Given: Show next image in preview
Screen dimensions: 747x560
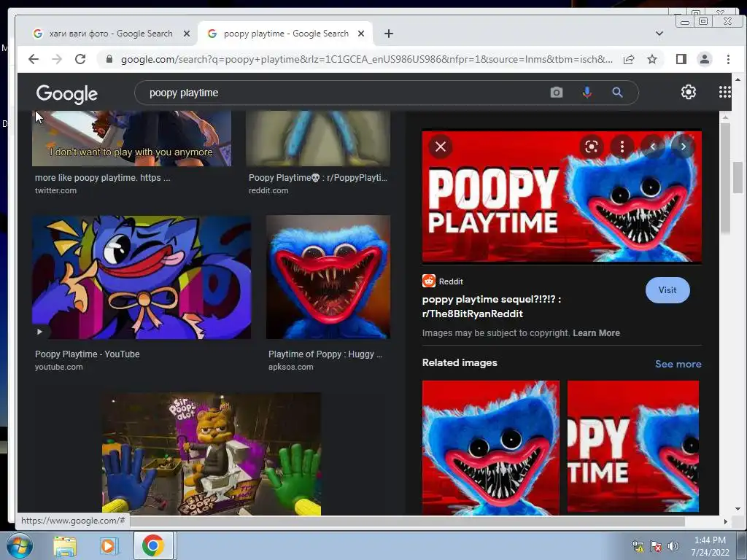Looking at the screenshot, I should click(683, 147).
